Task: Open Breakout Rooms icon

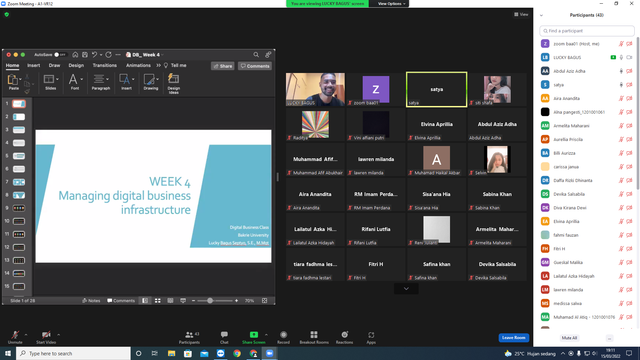Action: (x=314, y=335)
